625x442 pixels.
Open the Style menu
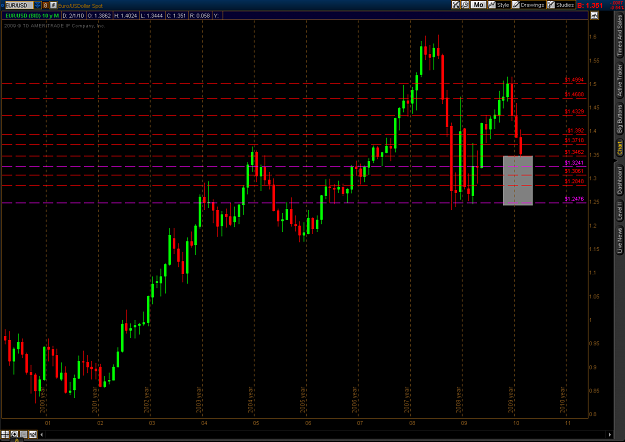click(499, 5)
